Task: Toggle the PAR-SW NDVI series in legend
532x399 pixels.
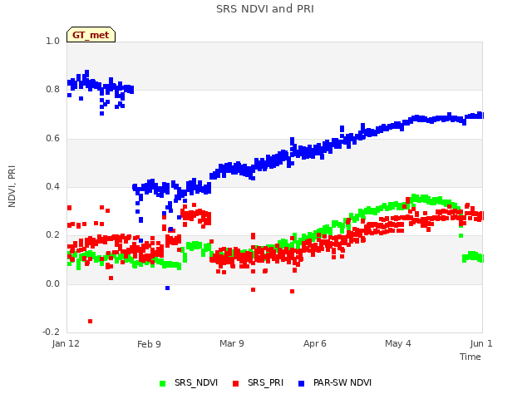Action: [x=335, y=382]
